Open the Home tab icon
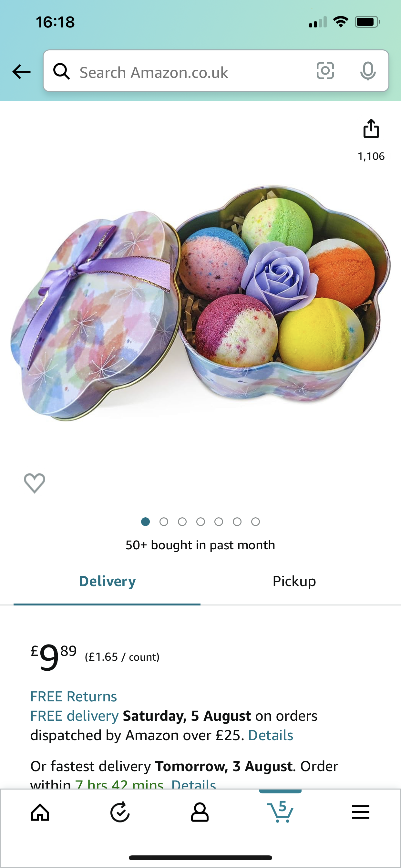This screenshot has height=868, width=401. (40, 812)
